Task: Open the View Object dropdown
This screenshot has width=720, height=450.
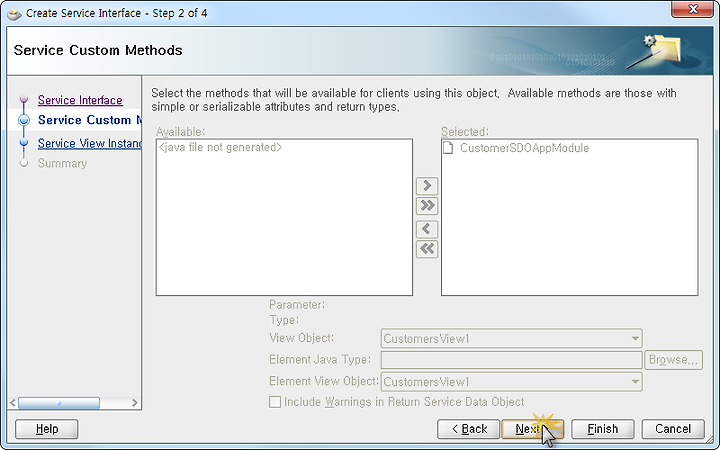Action: pyautogui.click(x=511, y=339)
